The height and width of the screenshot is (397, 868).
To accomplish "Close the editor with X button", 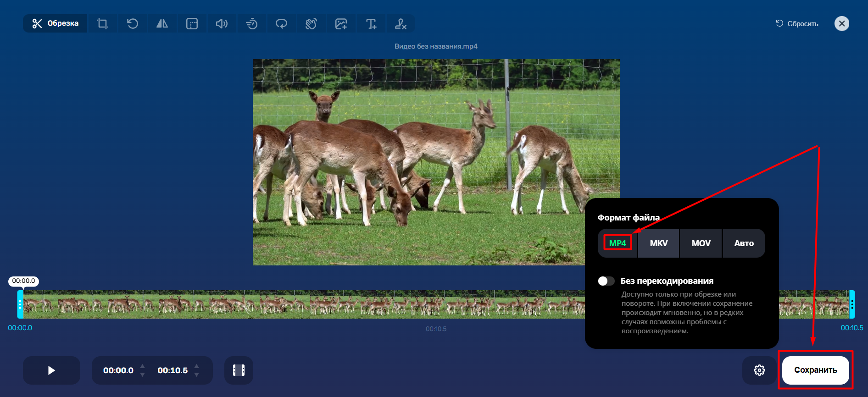I will coord(842,23).
